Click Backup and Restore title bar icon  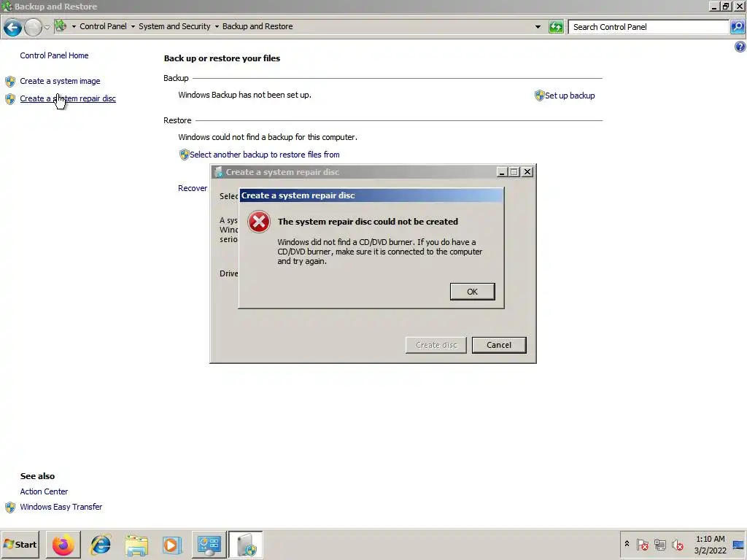click(7, 6)
